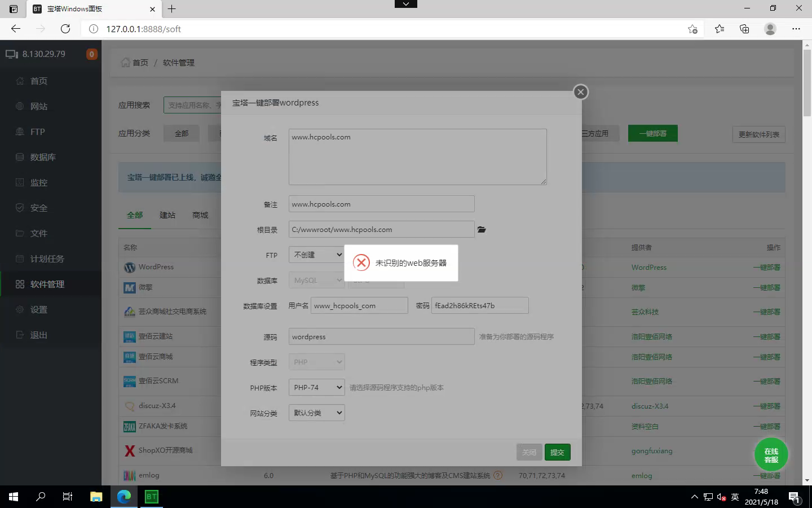Open the emlog help question-mark icon
This screenshot has width=812, height=508.
pyautogui.click(x=498, y=475)
